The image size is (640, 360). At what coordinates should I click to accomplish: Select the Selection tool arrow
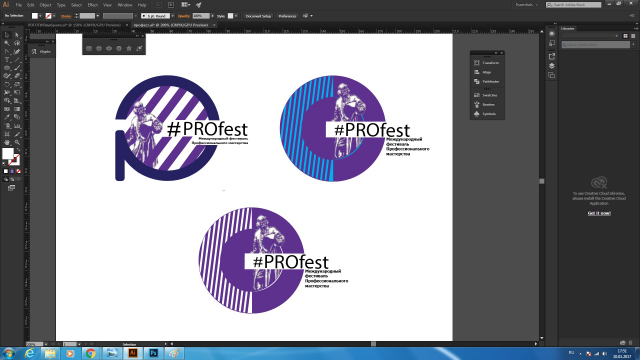point(7,35)
